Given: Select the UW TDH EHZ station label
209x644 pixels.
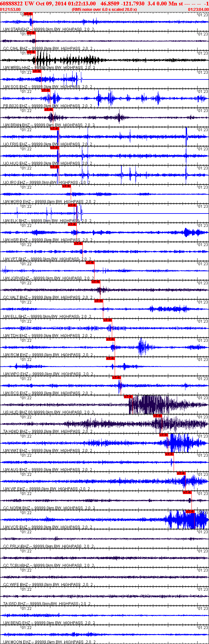Looking at the screenshot, I should (15, 336).
